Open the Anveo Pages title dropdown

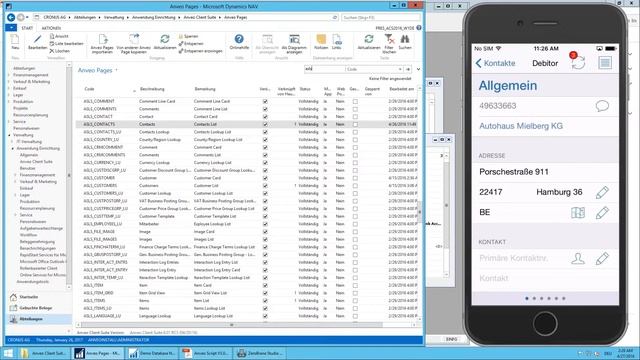[x=116, y=70]
